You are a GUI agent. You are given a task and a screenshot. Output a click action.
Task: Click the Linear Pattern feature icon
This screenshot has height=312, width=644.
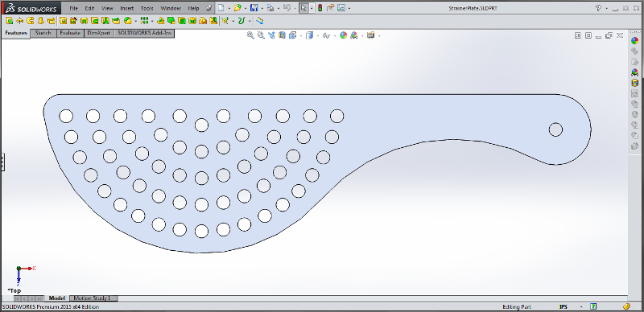pyautogui.click(x=144, y=21)
